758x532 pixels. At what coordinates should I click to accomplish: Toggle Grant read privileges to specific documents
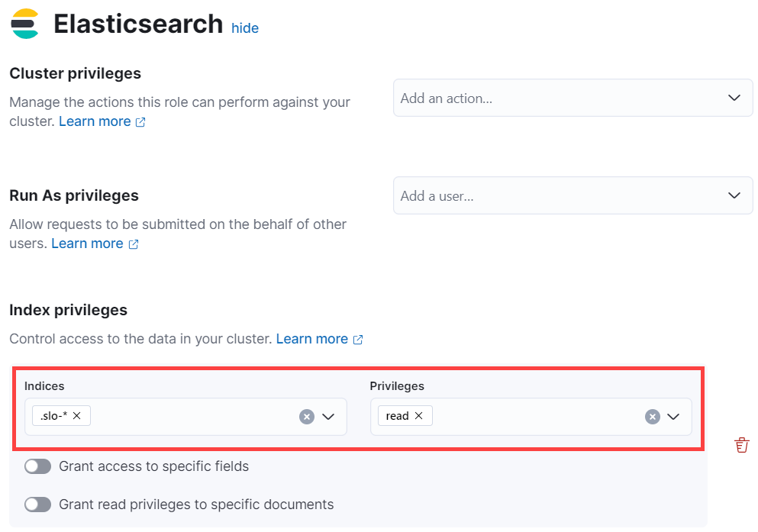pyautogui.click(x=37, y=505)
